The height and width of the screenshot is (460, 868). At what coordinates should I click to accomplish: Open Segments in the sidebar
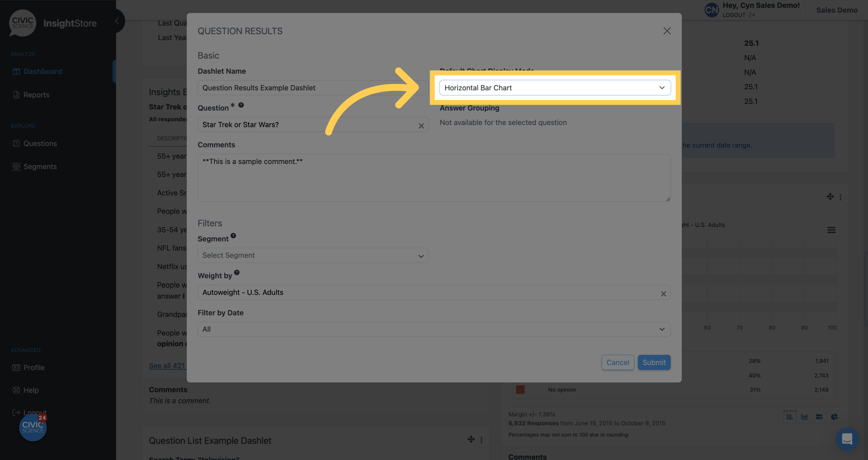(40, 166)
